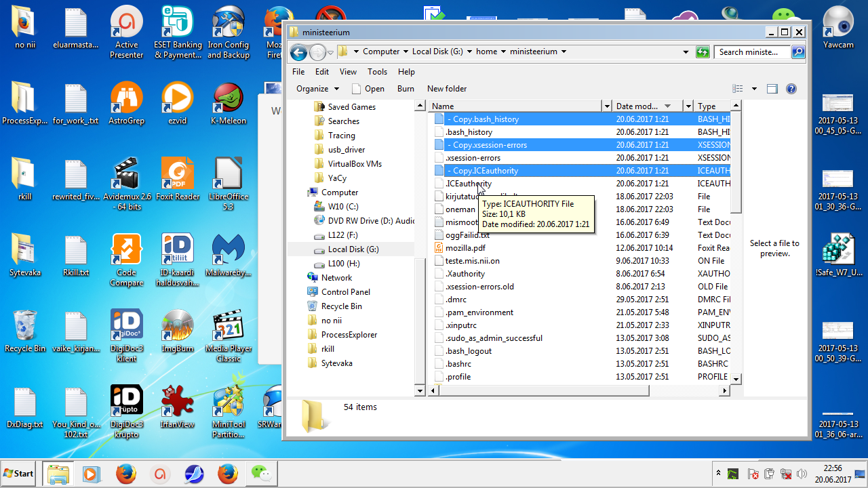Open the recent pages dropdown by the forward arrow
Viewport: 868px width, 488px height.
(x=330, y=52)
